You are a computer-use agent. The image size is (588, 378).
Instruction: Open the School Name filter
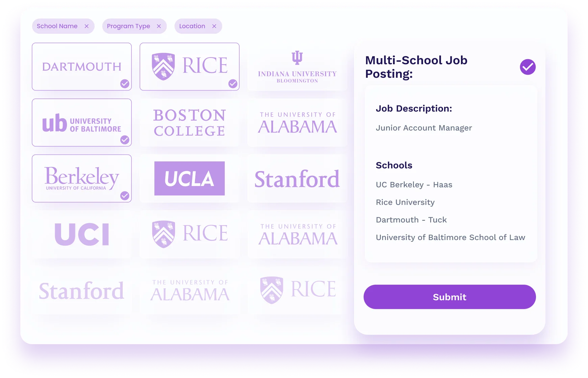point(57,26)
